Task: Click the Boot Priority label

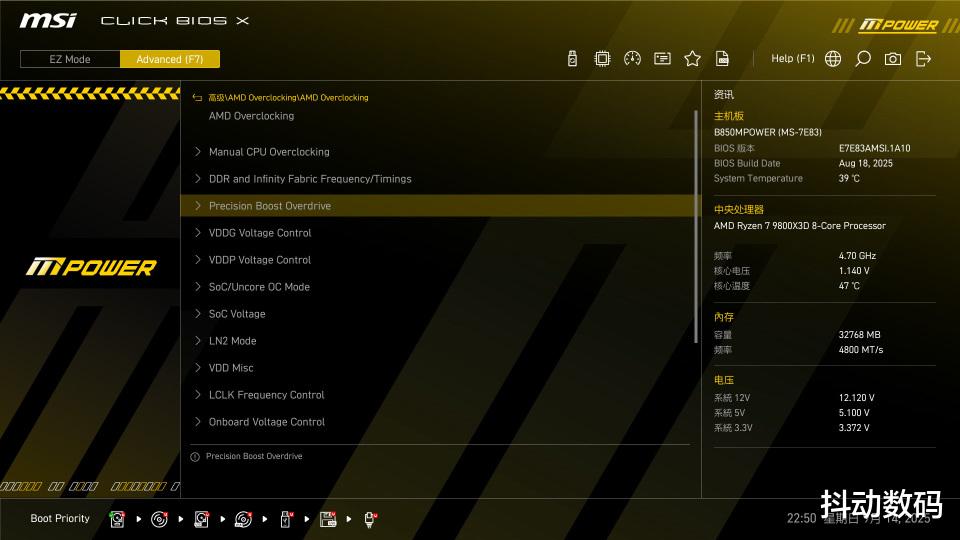Action: point(60,519)
